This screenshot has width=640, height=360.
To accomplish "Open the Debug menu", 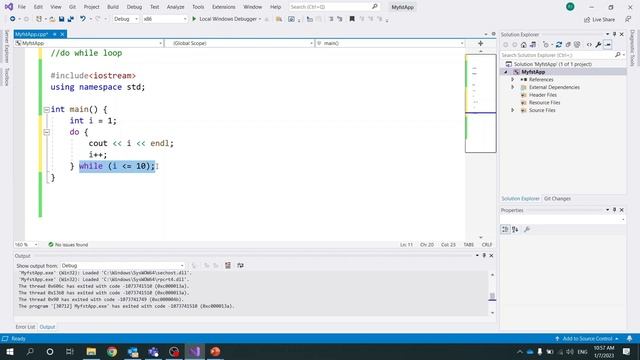I will pos(134,7).
